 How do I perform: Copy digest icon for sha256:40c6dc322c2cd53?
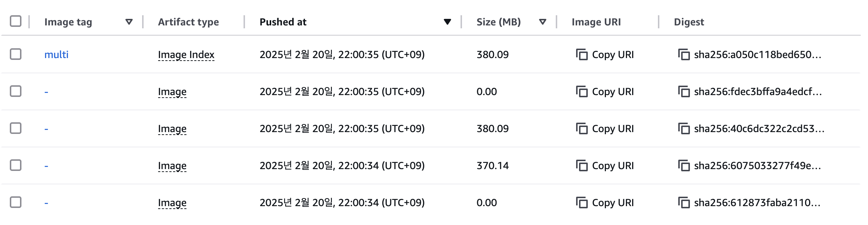[684, 129]
